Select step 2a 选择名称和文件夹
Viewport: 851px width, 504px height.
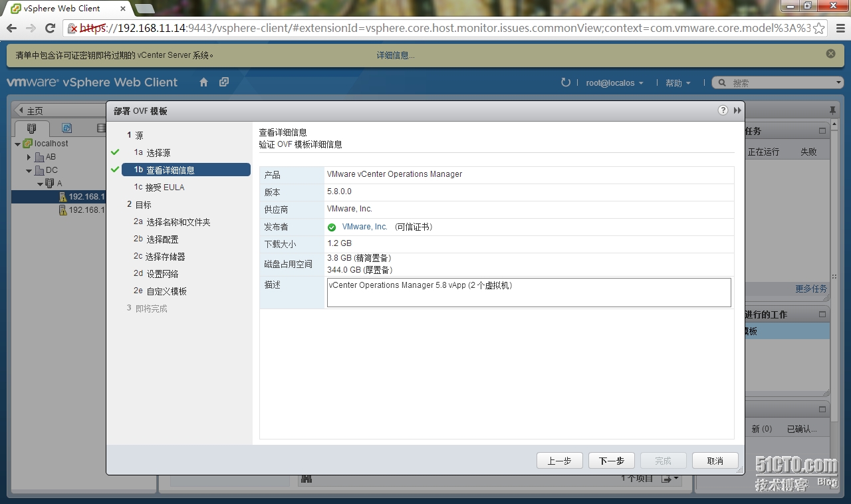[172, 222]
